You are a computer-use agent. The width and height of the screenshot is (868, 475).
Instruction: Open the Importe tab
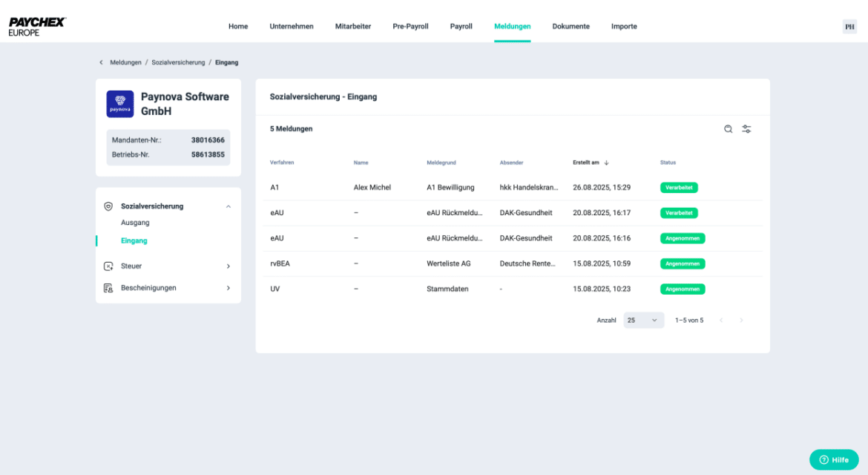[624, 27]
